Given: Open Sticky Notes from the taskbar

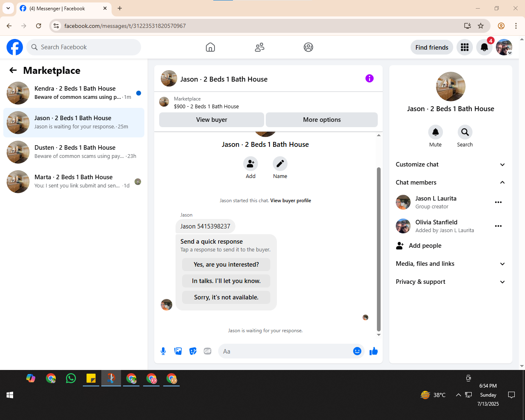Looking at the screenshot, I should point(91,378).
